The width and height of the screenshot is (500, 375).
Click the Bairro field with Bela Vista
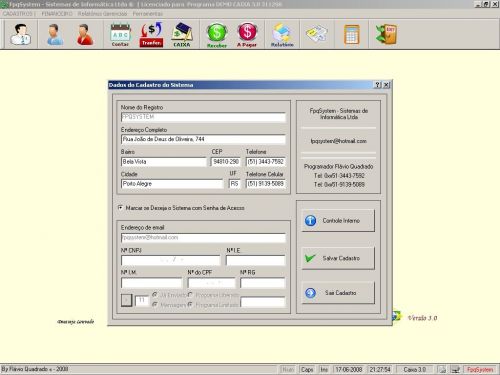tap(164, 162)
